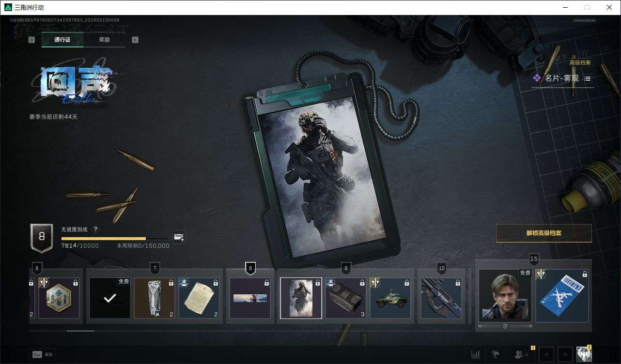Open the friends icon showing 4
Screen dimensions: 621x364
coord(521,354)
